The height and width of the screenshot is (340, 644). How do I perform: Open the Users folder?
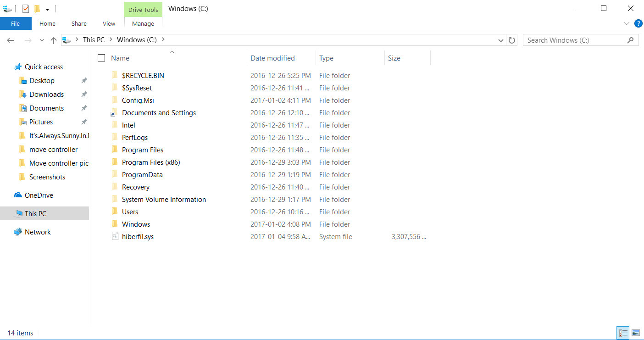coord(130,212)
